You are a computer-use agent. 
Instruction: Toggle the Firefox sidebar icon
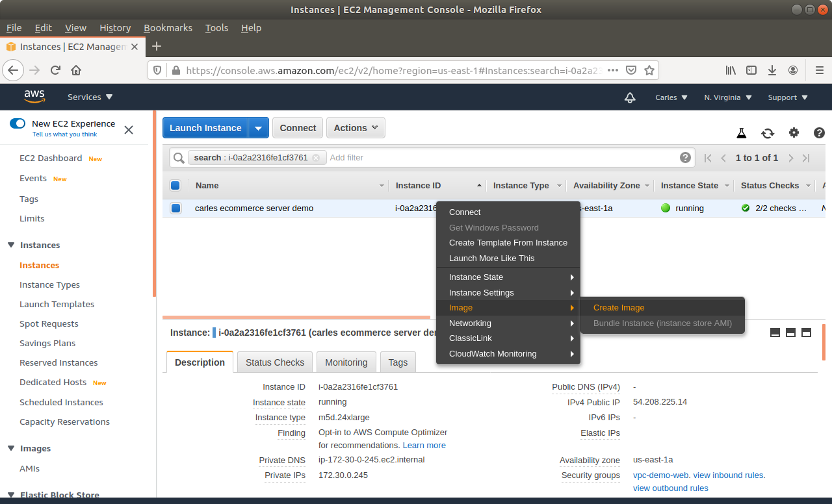(751, 70)
